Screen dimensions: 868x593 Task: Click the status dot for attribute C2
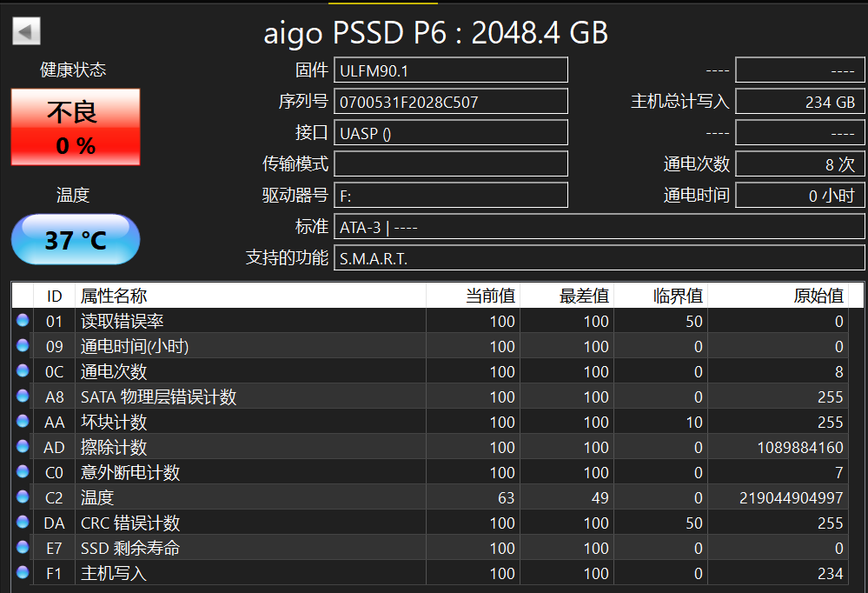coord(23,496)
